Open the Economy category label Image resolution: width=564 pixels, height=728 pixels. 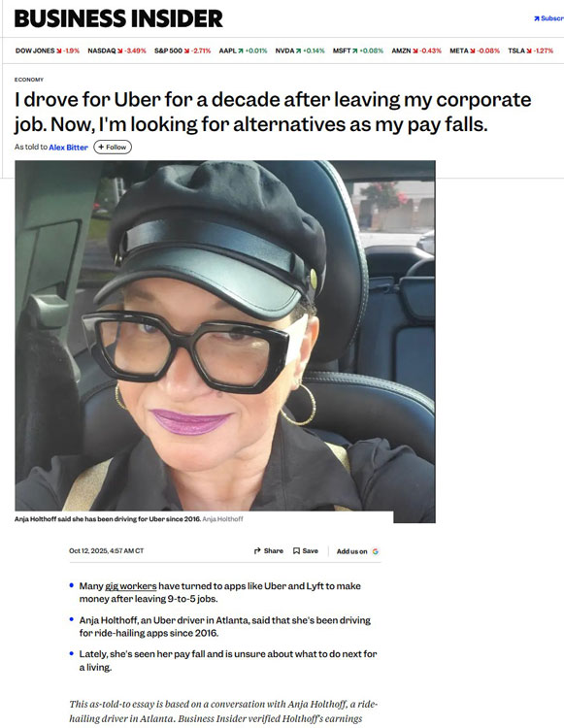pos(29,80)
